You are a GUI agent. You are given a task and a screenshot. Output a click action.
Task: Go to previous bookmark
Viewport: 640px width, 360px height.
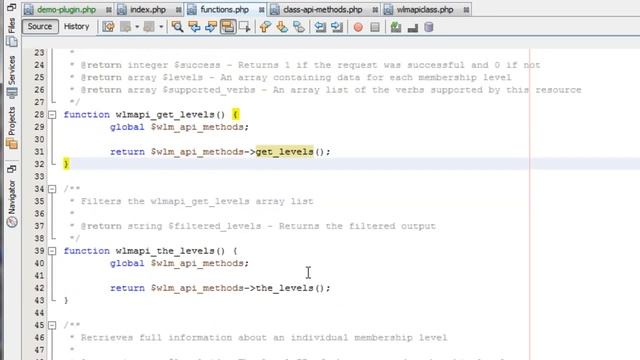265,27
